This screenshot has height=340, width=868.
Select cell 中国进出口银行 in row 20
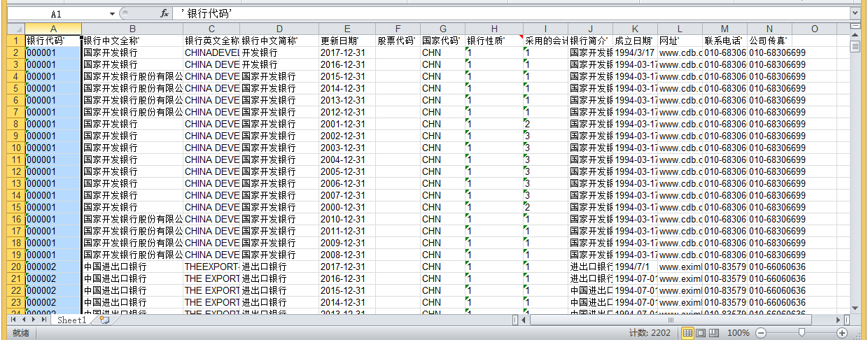point(132,267)
